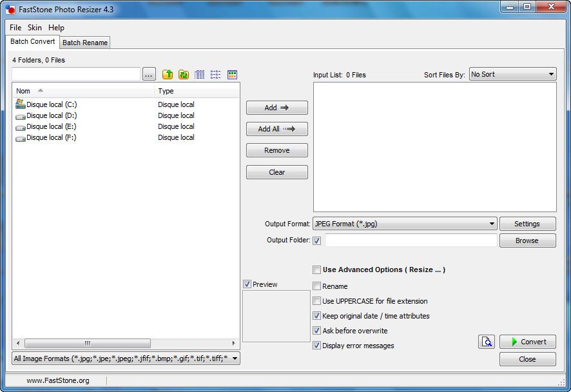Image resolution: width=571 pixels, height=392 pixels.
Task: Switch to the Batch Rename tab
Action: 85,43
